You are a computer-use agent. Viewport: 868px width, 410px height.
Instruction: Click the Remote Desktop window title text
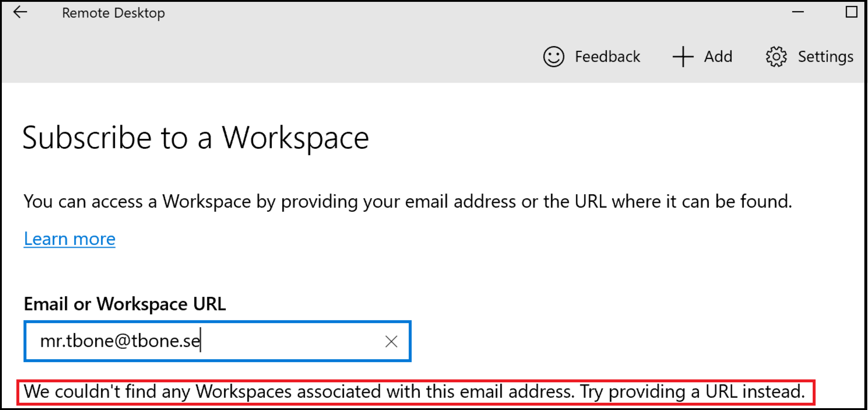tap(113, 13)
